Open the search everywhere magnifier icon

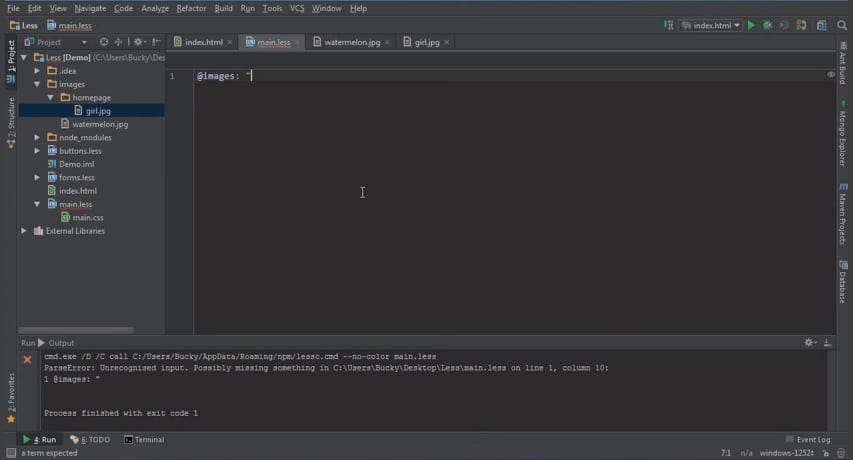click(842, 25)
